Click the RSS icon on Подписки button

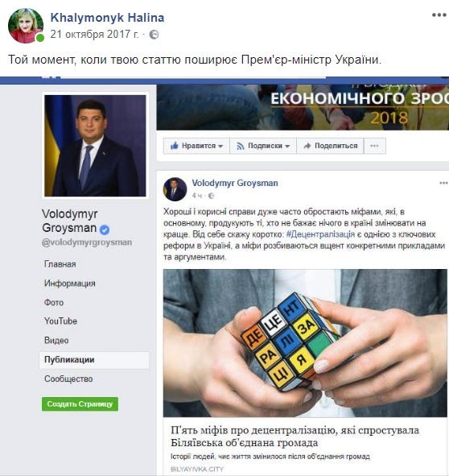(241, 146)
